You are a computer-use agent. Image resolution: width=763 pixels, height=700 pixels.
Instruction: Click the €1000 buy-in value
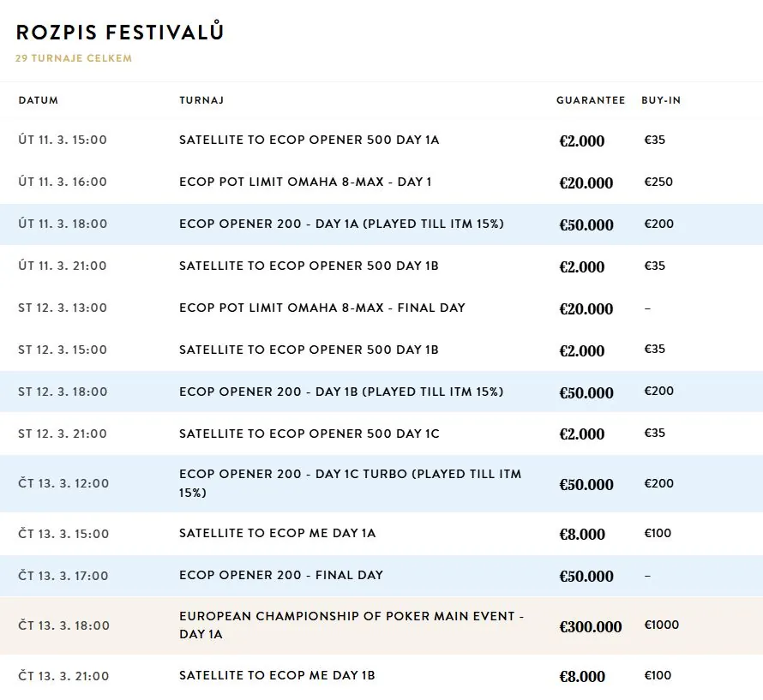pyautogui.click(x=661, y=625)
